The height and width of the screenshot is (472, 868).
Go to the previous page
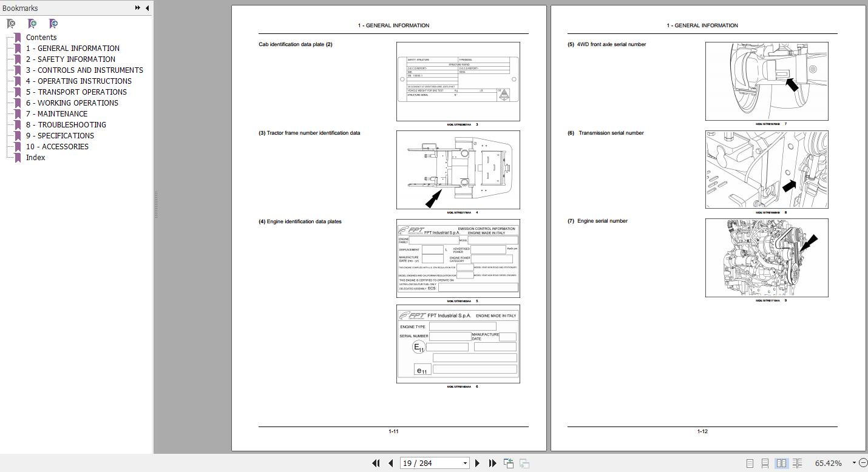point(390,463)
